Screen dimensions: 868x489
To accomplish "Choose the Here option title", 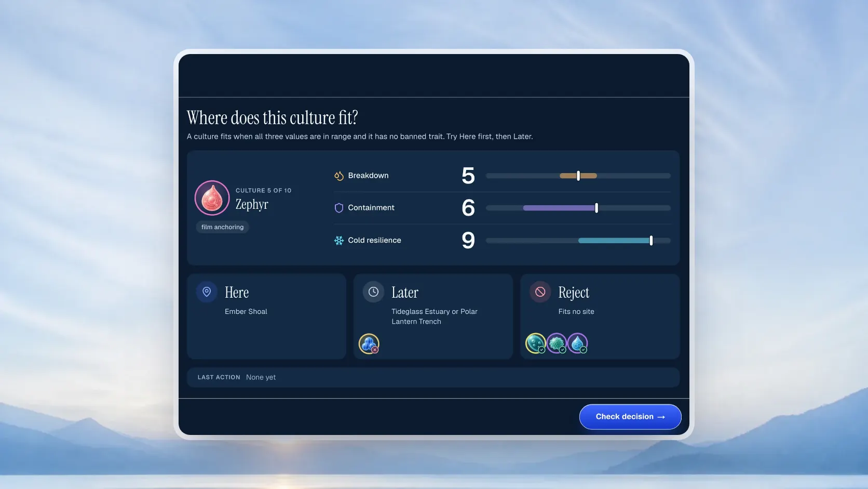I will pos(237,293).
